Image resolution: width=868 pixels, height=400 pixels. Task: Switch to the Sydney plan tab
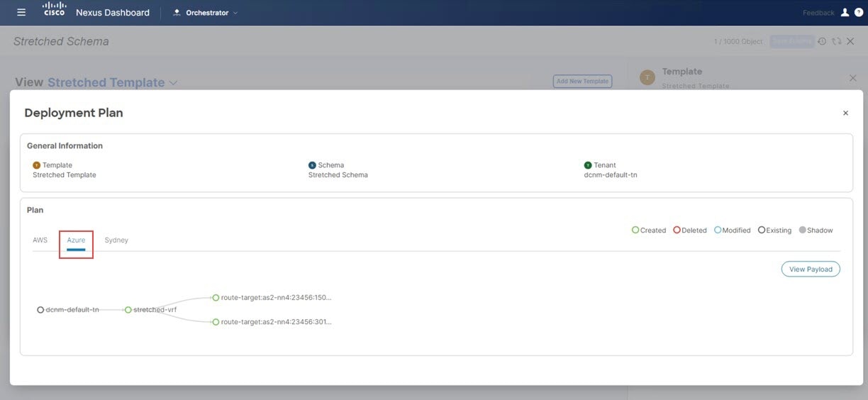pos(116,240)
